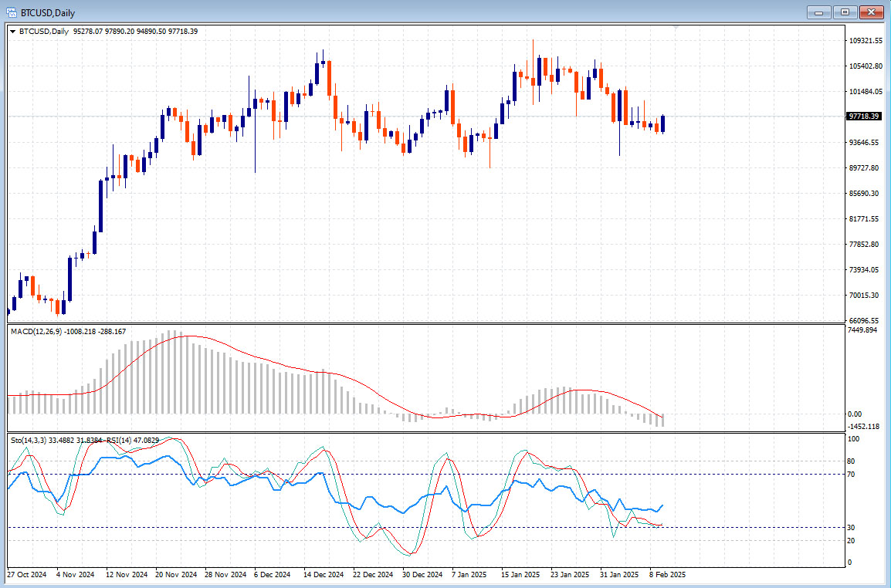Screen dimensions: 891x588
Task: Click the 8 Feb 2025 date on time axis
Action: click(667, 575)
